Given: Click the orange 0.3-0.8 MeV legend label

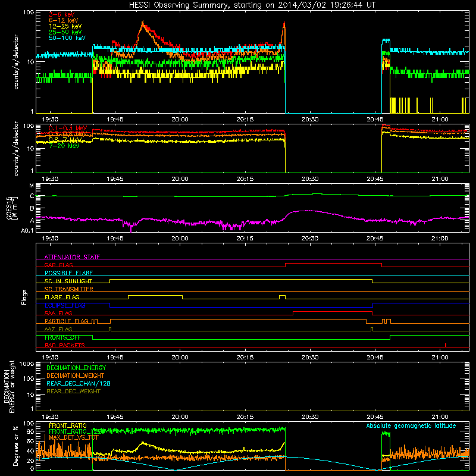Looking at the screenshot, I should click(68, 134).
